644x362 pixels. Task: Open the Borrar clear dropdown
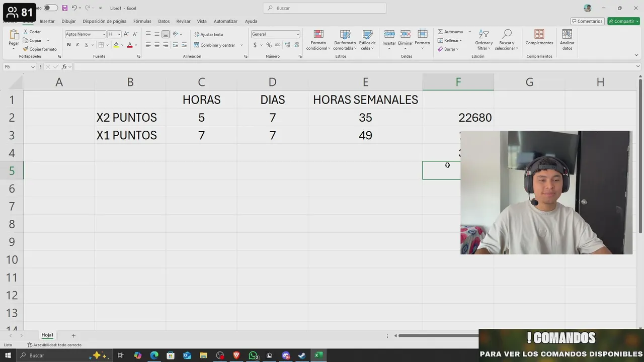click(448, 49)
